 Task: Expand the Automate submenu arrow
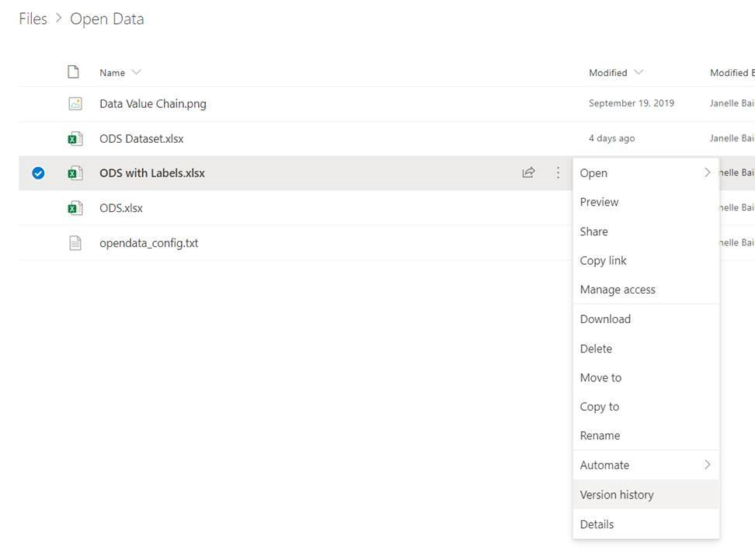coord(707,464)
